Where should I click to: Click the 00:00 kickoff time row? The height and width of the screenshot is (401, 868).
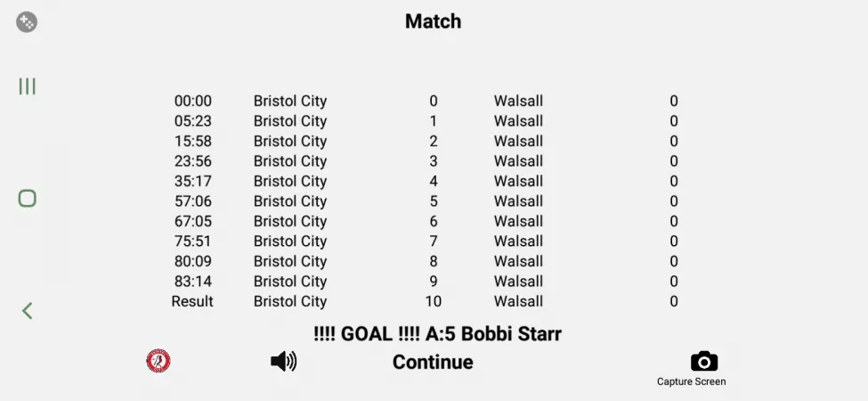pos(193,101)
